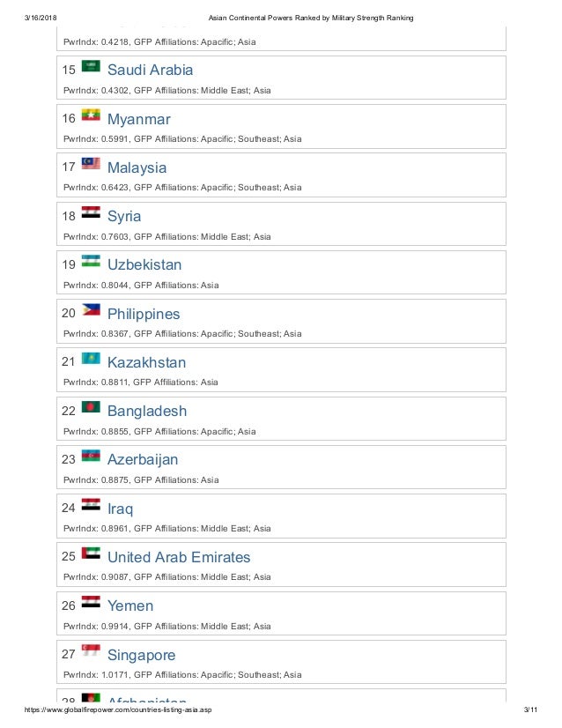Screen dimensions: 562x728
Task: Click the Philippines PwrIndx description text
Action: (182, 334)
